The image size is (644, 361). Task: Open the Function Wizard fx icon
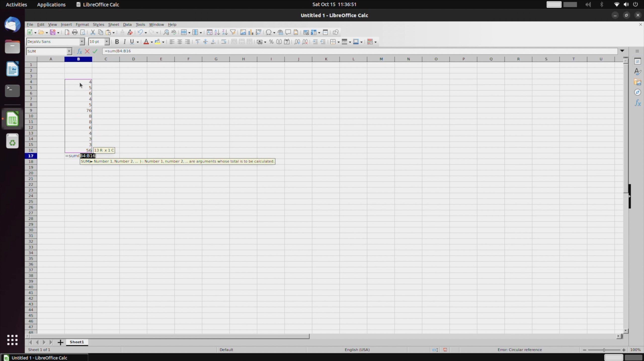tap(79, 51)
